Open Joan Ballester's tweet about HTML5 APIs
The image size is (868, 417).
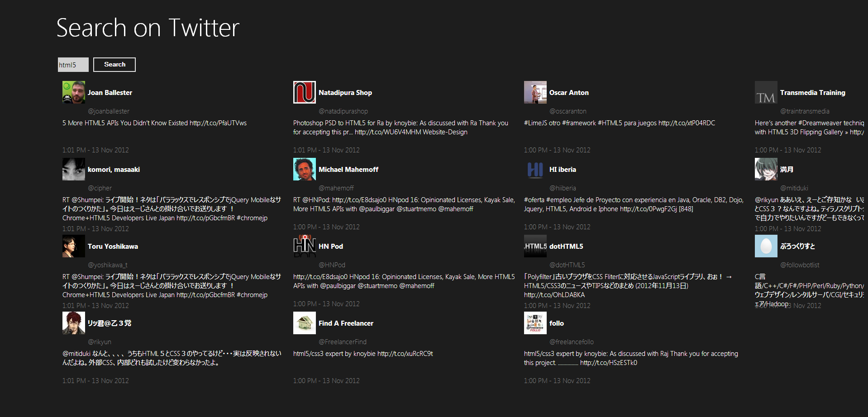[x=154, y=123]
